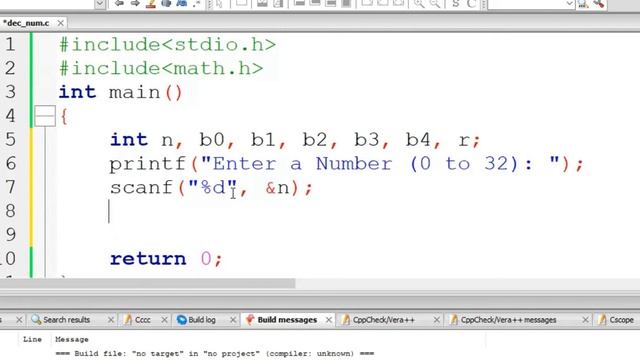
Task: Jump forward using the right arrow icon
Action: (135, 4)
